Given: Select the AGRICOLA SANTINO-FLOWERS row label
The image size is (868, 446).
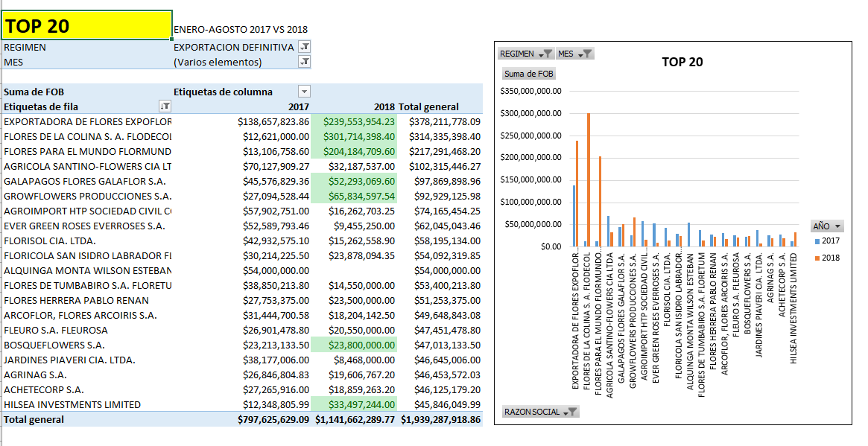Looking at the screenshot, I should pyautogui.click(x=87, y=167).
